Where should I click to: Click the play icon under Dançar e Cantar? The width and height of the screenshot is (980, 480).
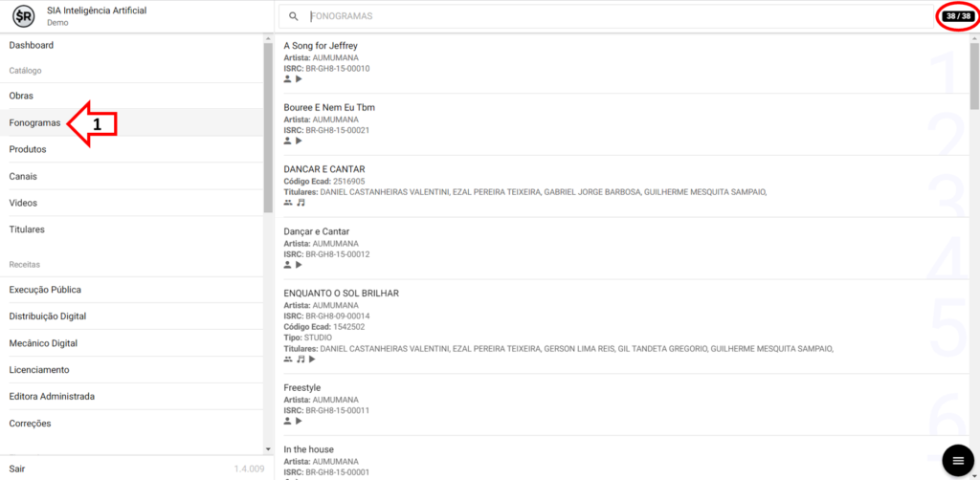point(298,265)
